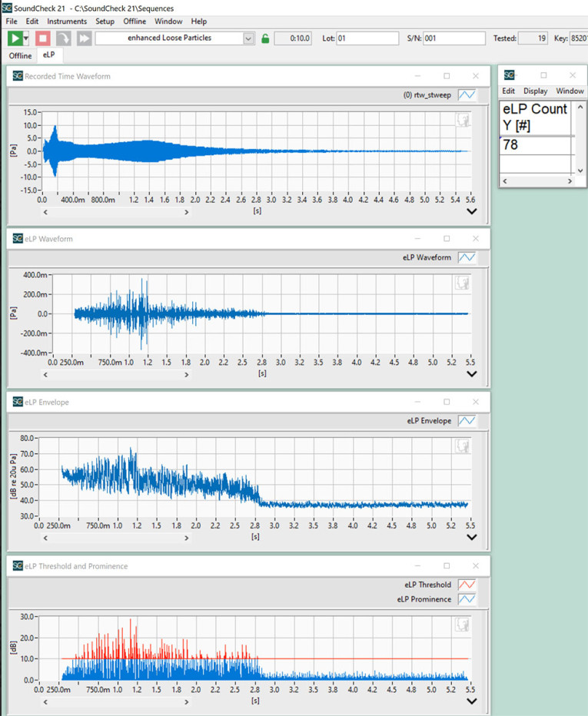
Task: Click the step-through arrow icon in toolbar
Action: point(64,38)
